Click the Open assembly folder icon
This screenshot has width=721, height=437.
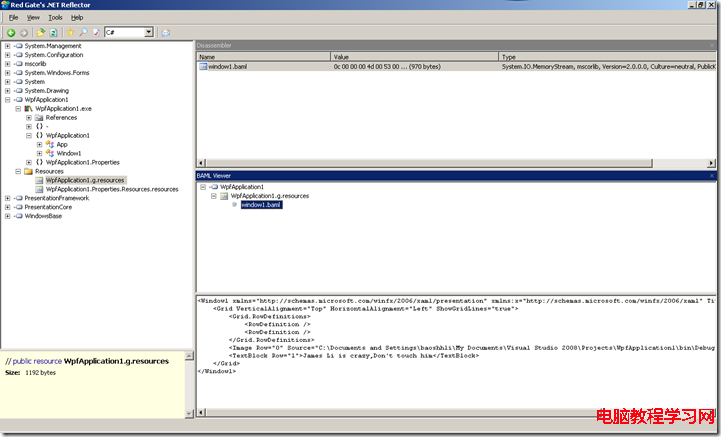(x=41, y=33)
